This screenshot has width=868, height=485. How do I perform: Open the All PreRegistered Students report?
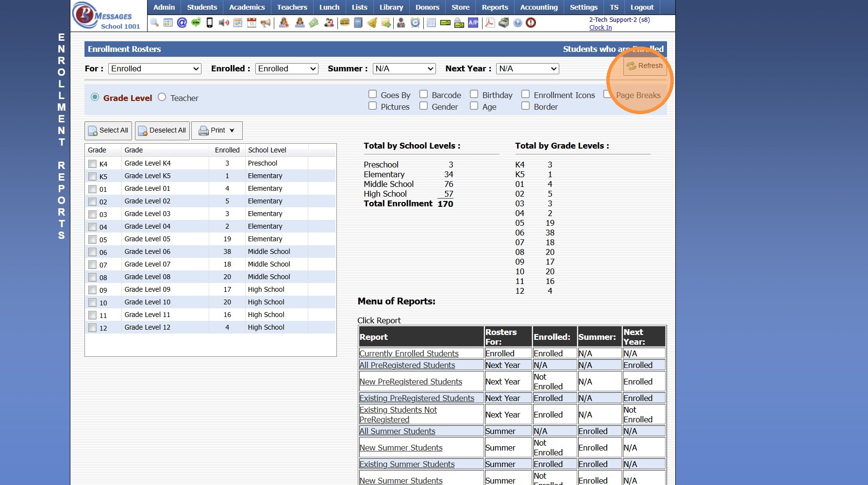tap(407, 365)
